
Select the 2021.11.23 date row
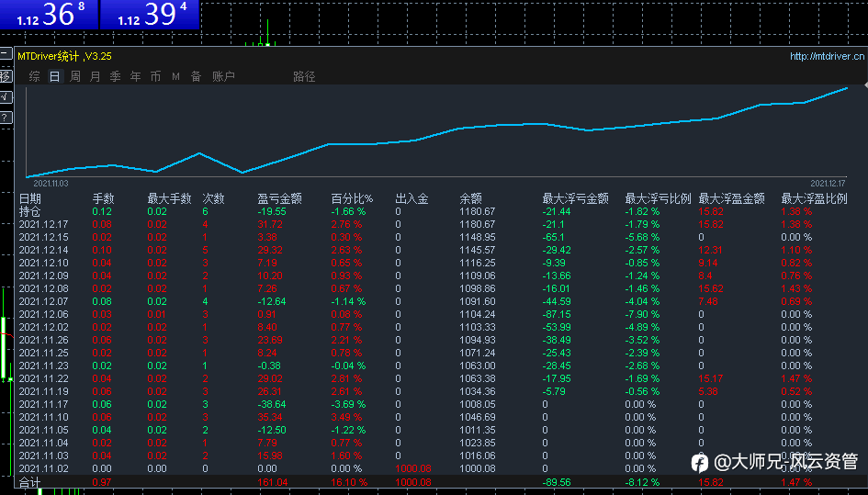click(44, 366)
